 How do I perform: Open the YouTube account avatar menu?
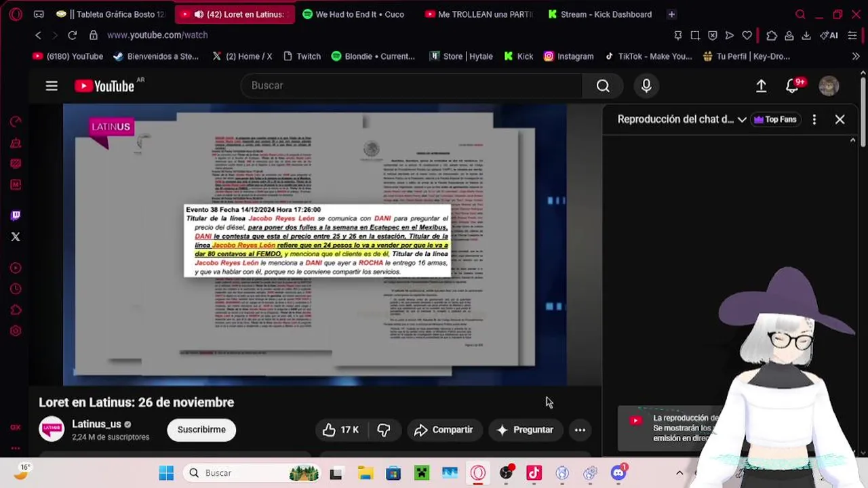pos(829,85)
